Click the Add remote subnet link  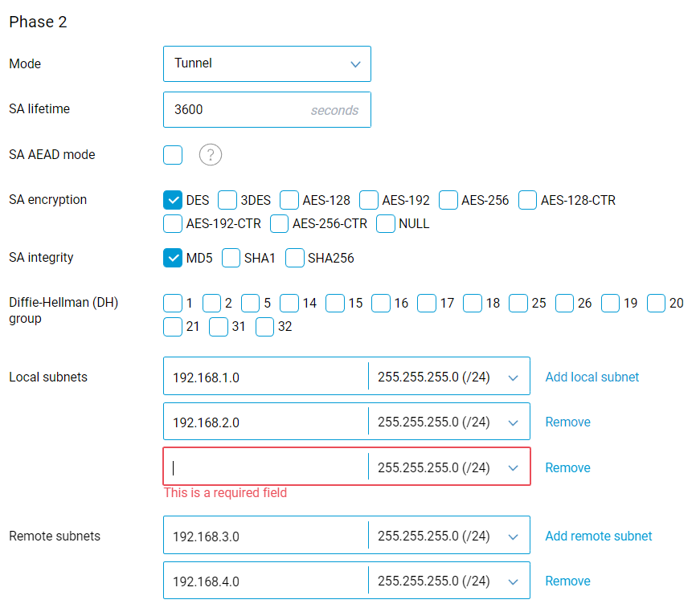click(x=599, y=536)
